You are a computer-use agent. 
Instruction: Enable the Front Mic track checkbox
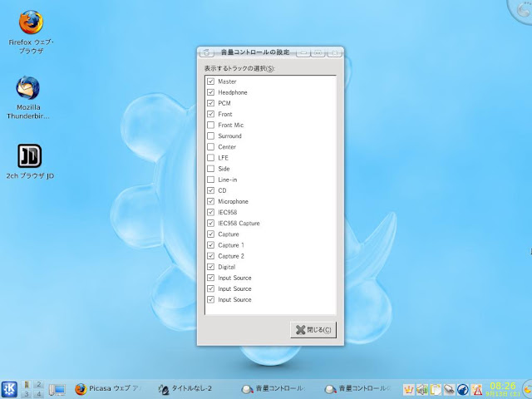210,125
